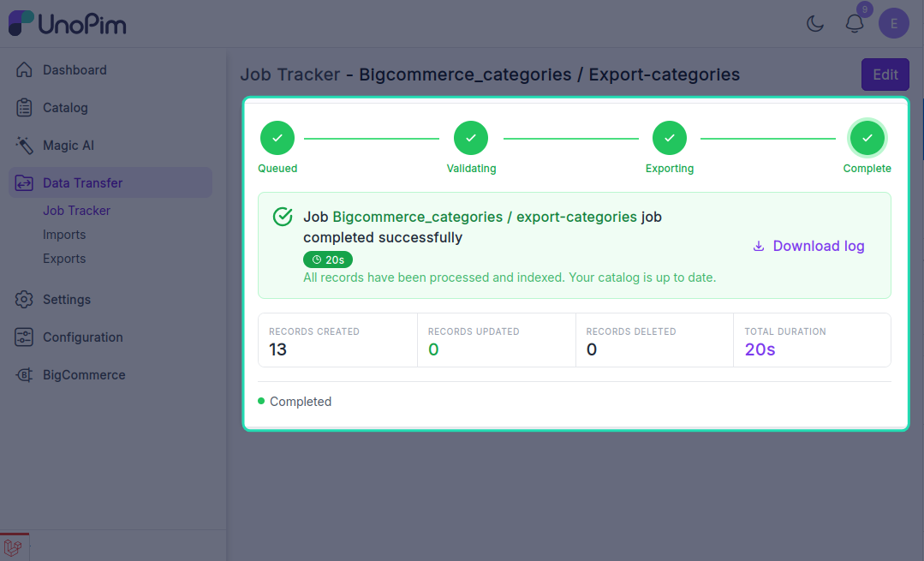The height and width of the screenshot is (561, 924).
Task: Click the Validating step checkmark
Action: point(471,138)
